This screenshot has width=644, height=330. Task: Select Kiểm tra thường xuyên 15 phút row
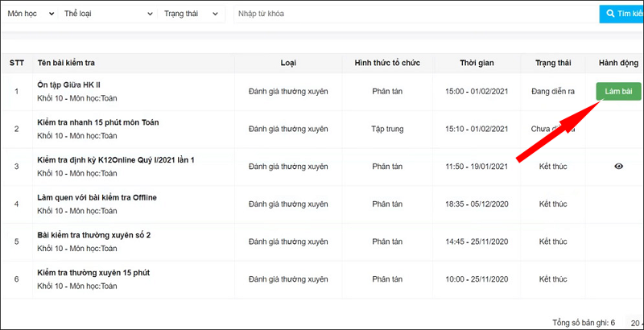pos(93,273)
